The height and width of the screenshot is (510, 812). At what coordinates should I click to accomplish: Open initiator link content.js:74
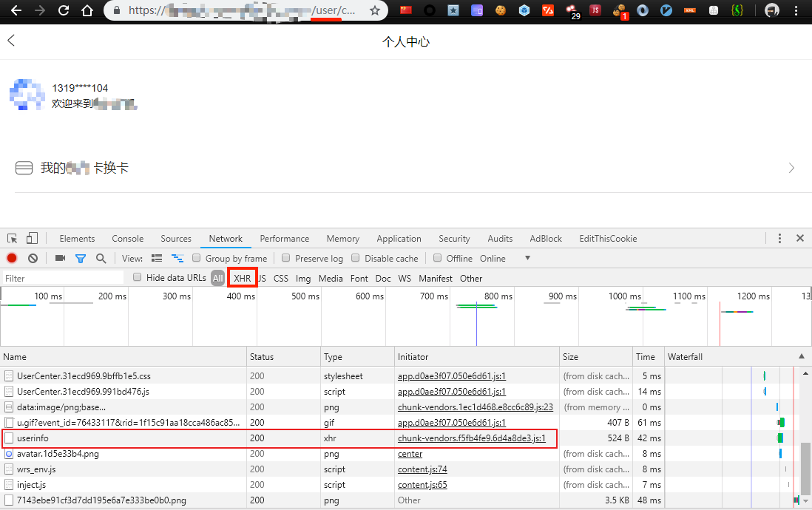(x=422, y=469)
